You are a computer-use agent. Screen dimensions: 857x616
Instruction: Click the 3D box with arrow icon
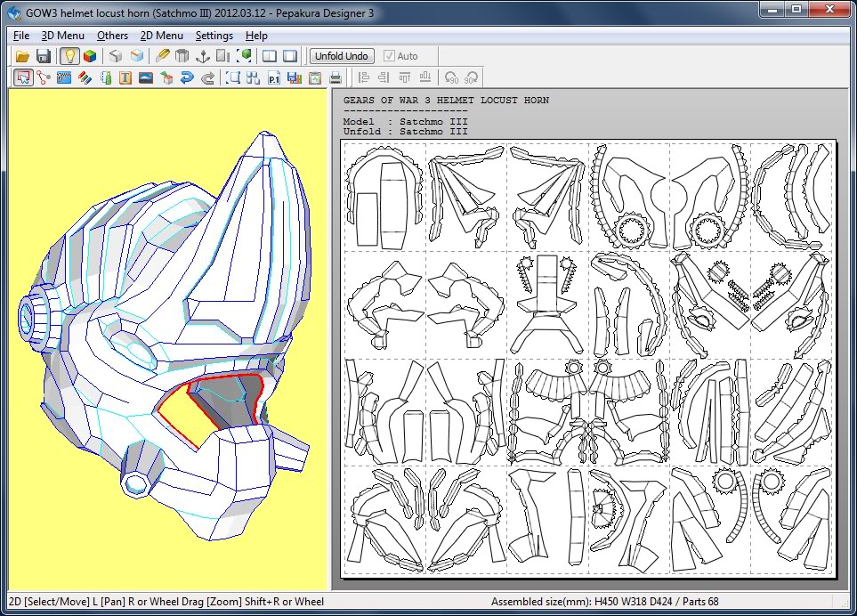(166, 77)
